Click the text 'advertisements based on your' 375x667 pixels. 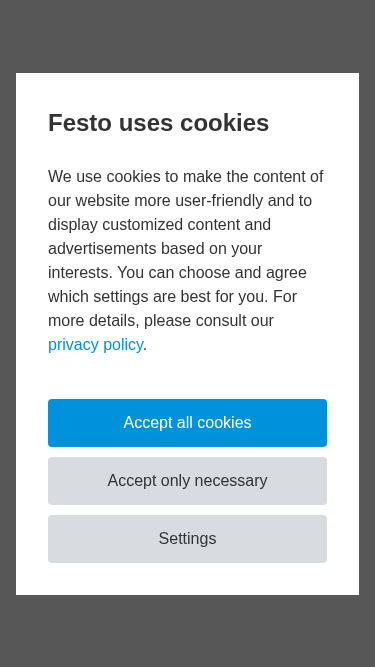click(155, 248)
